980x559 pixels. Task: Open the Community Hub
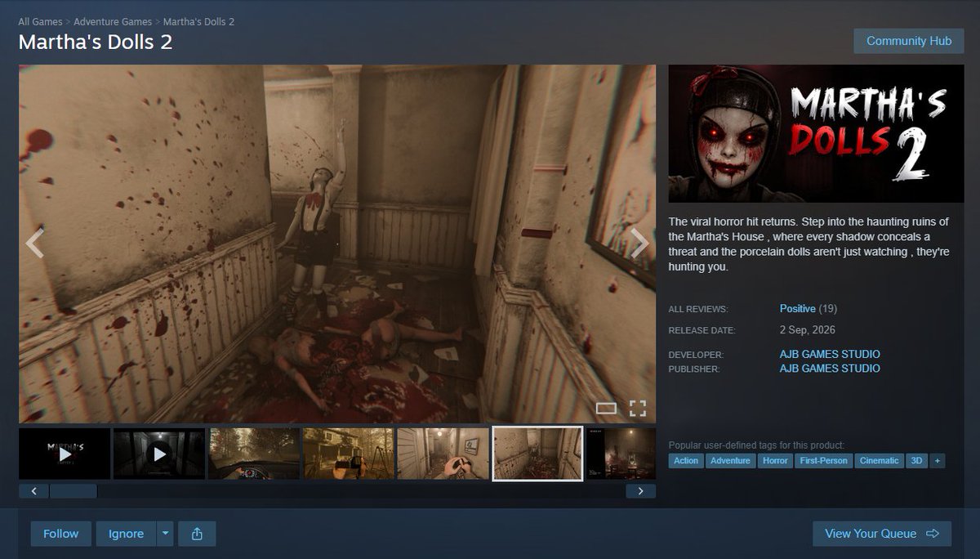pyautogui.click(x=909, y=41)
